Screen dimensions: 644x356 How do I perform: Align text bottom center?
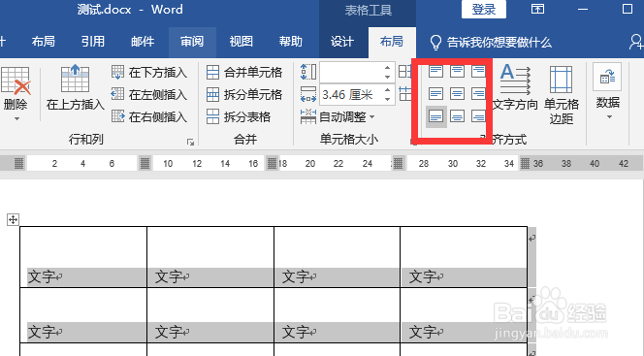click(457, 116)
